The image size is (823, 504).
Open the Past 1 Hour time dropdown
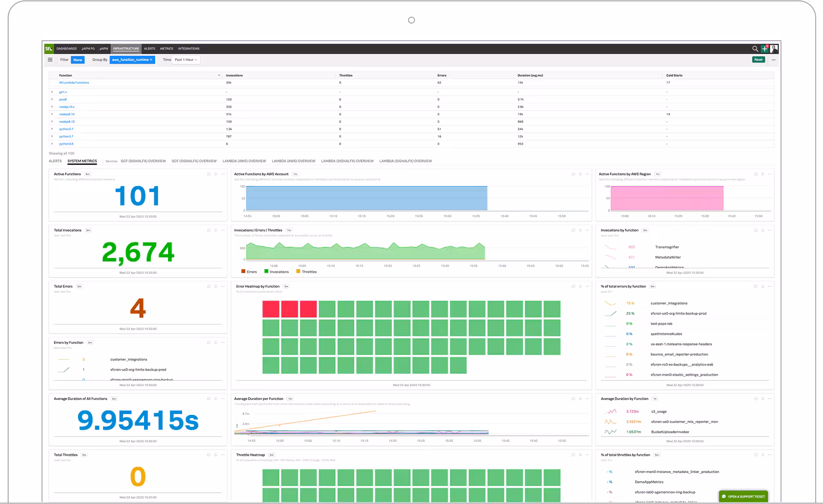(186, 60)
